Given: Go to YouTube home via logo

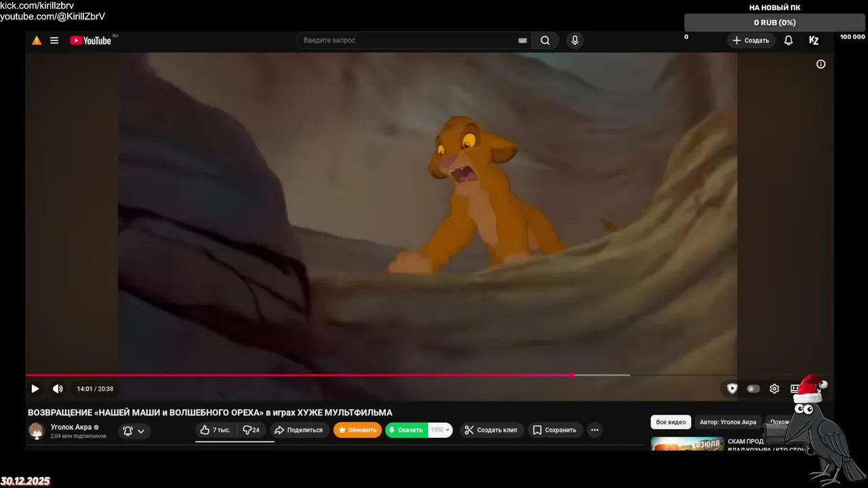Looking at the screenshot, I should pos(91,41).
